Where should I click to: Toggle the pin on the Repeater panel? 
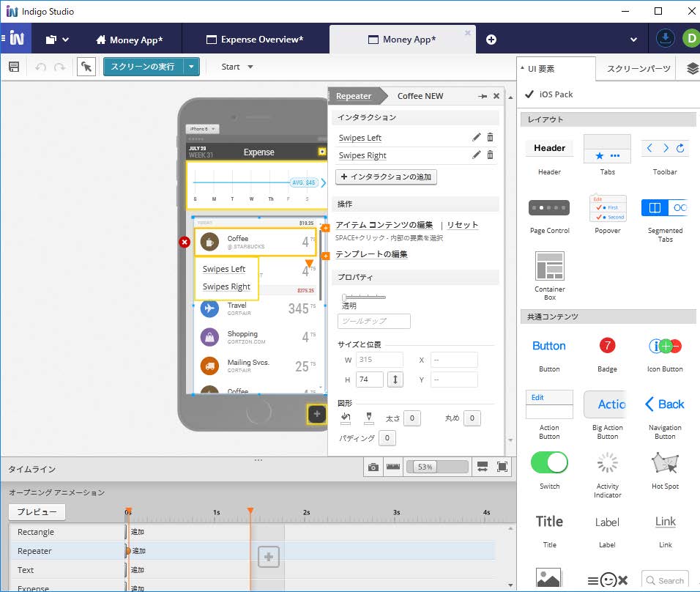click(x=482, y=96)
